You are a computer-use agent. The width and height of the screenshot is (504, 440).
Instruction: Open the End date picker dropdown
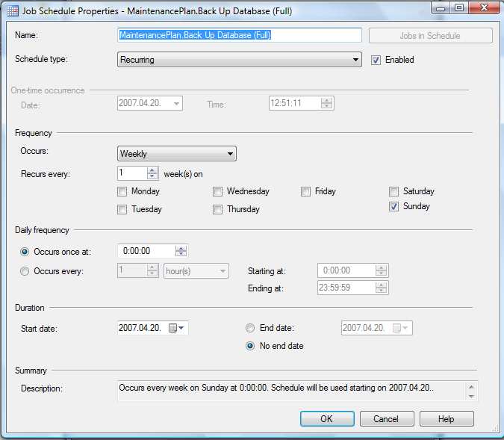pyautogui.click(x=405, y=328)
